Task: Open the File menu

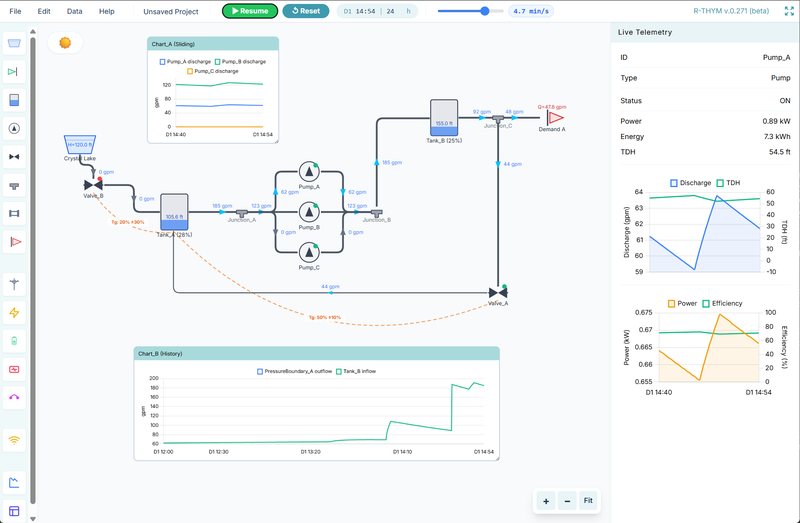Action: [x=15, y=11]
